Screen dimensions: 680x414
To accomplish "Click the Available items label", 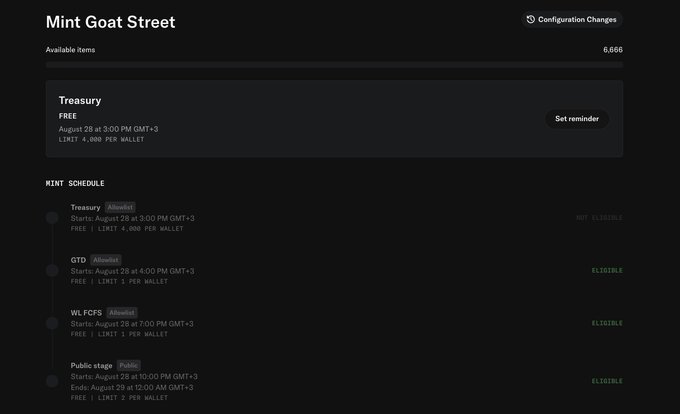I will point(70,50).
